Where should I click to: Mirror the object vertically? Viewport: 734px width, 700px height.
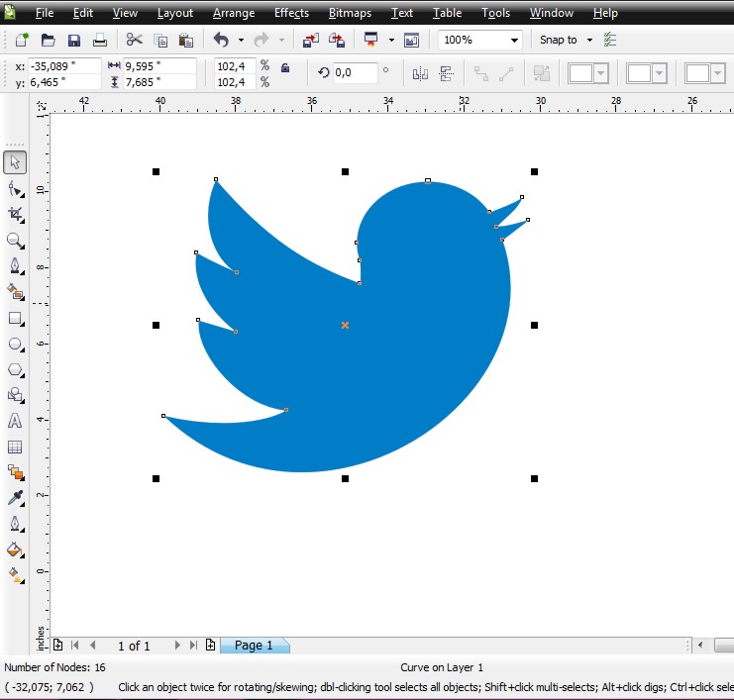tap(446, 73)
